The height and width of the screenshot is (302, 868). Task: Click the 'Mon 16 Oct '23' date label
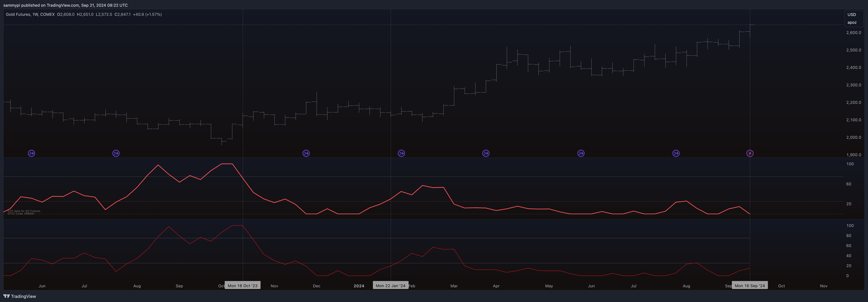pyautogui.click(x=243, y=286)
